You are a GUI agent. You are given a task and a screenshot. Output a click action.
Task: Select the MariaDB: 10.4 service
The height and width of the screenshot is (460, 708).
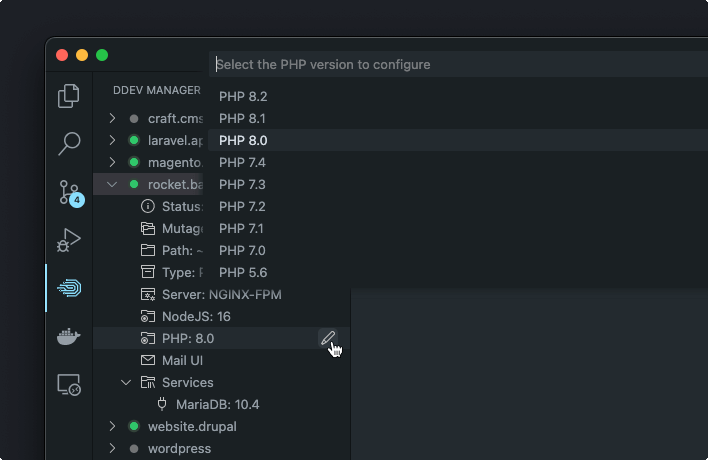[x=218, y=405]
